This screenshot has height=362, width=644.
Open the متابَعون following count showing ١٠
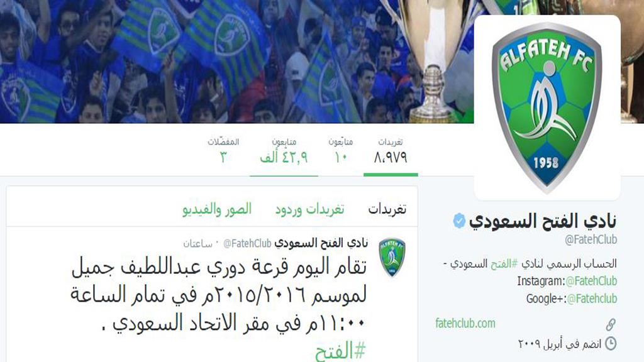(x=340, y=151)
